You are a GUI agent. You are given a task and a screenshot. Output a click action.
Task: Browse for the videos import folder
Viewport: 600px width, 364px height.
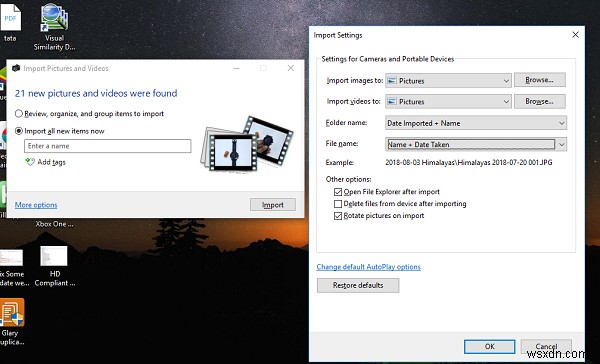(x=540, y=101)
